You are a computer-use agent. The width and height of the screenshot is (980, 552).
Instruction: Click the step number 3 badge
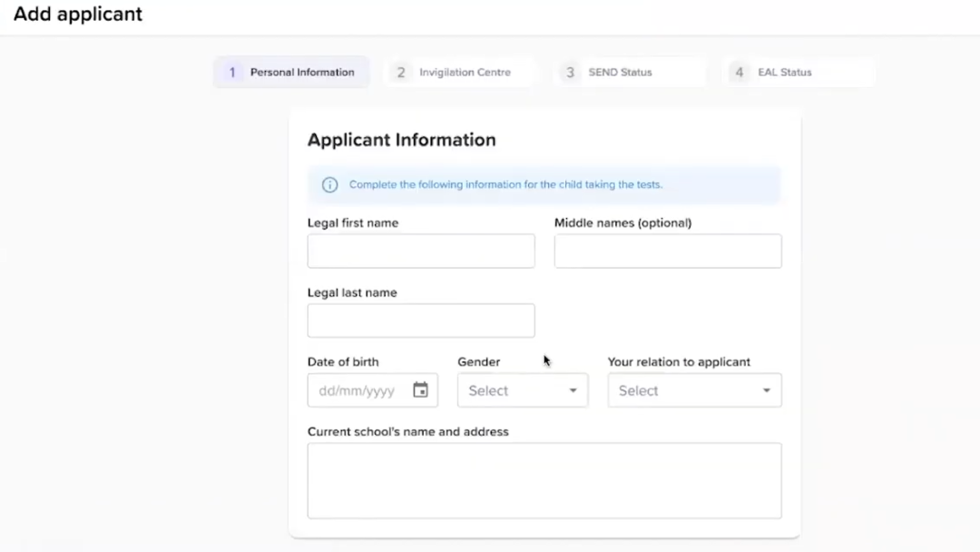click(570, 73)
